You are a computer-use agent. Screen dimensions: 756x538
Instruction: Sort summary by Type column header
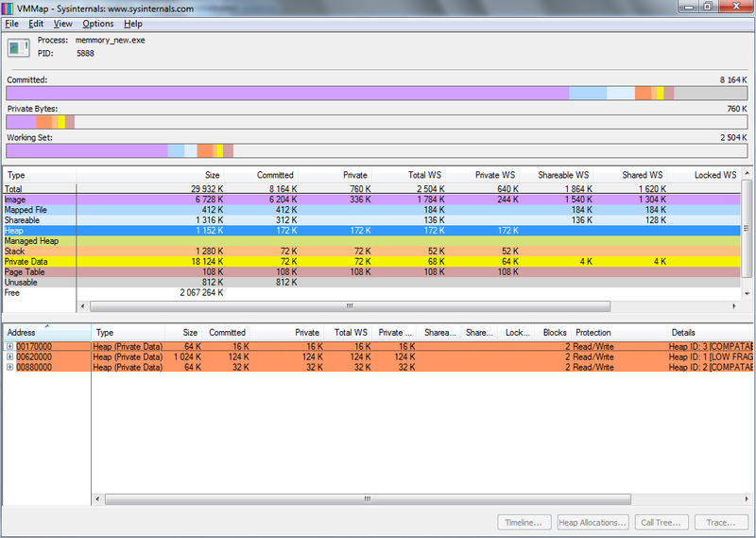coord(40,175)
